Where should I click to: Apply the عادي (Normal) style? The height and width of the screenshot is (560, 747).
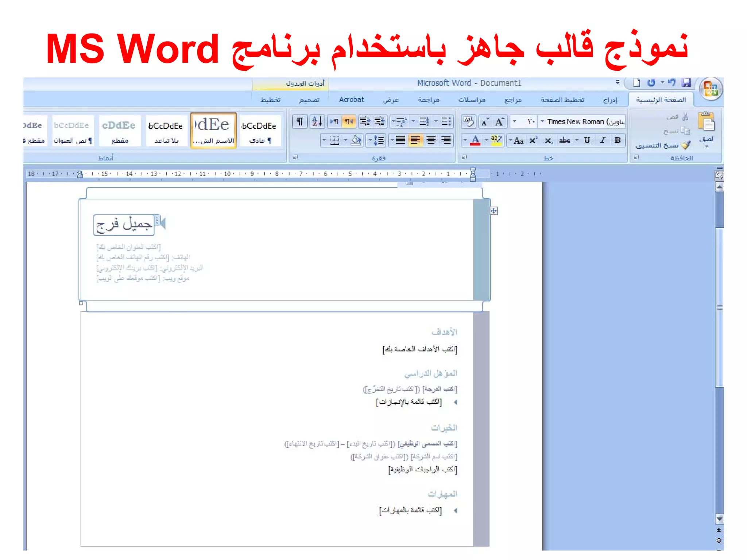260,131
